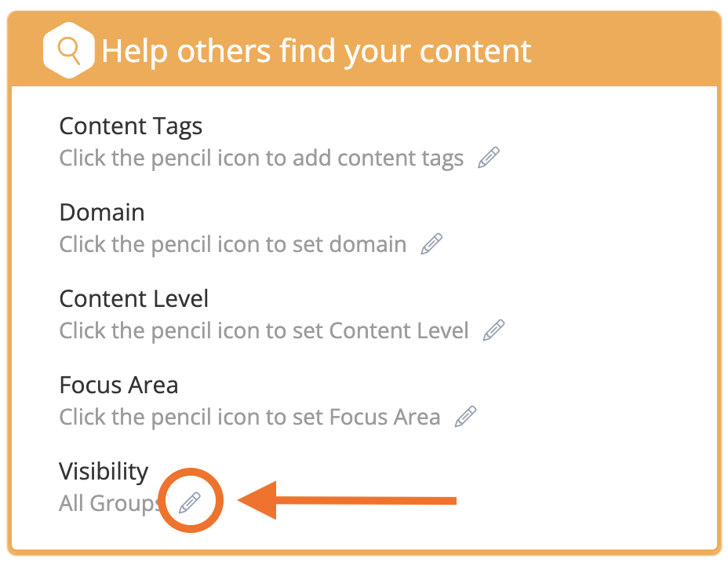Click the "Help others find your content" title
Screen dimensions: 728x562
[316, 52]
